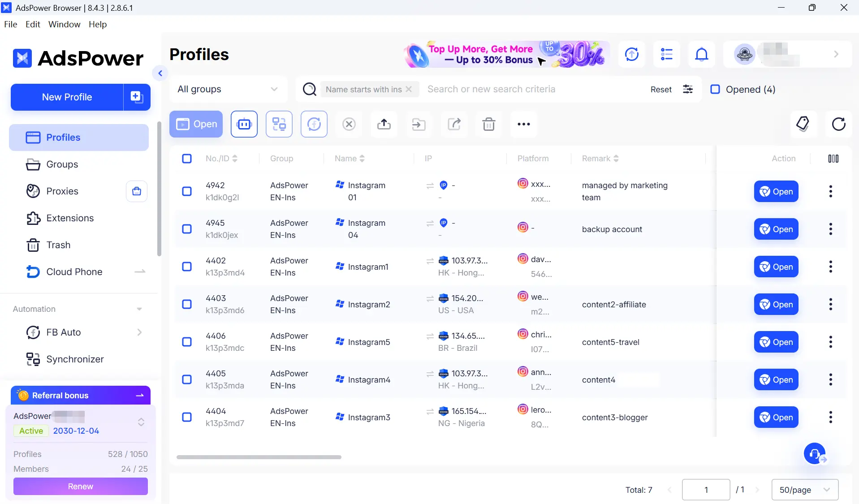Image resolution: width=859 pixels, height=504 pixels.
Task: Check the box for profile 4942
Action: (187, 191)
